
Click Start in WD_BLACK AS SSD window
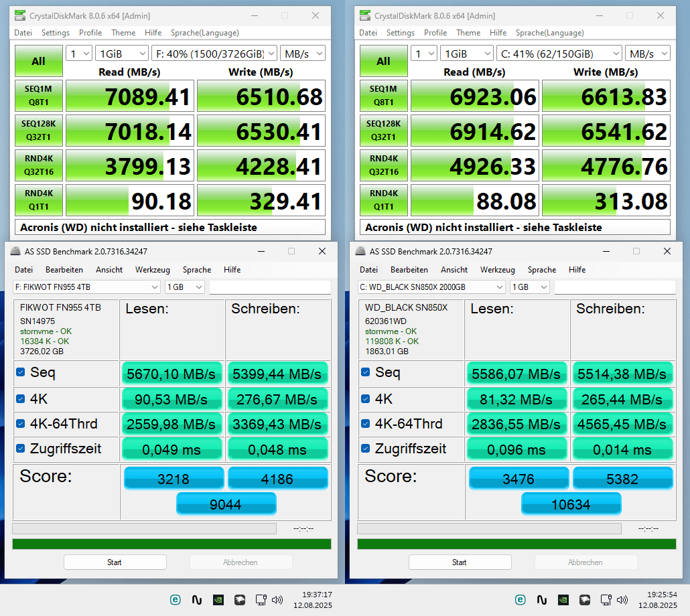pos(460,562)
